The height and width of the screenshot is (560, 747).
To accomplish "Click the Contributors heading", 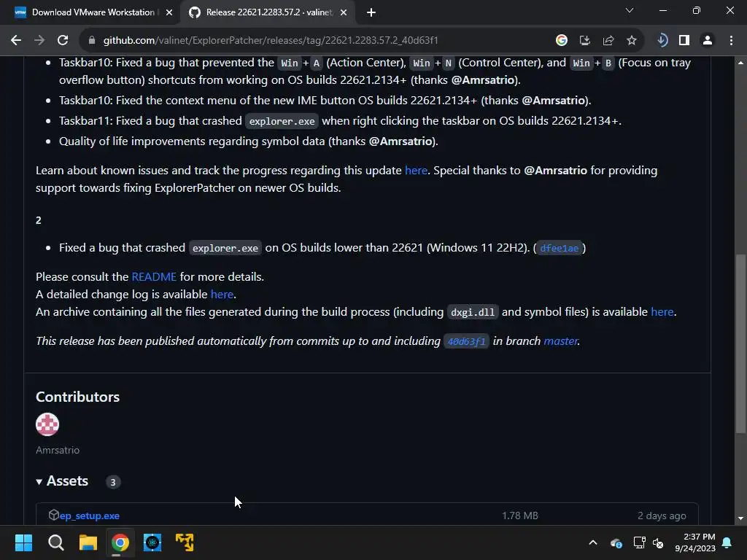I will pyautogui.click(x=77, y=397).
